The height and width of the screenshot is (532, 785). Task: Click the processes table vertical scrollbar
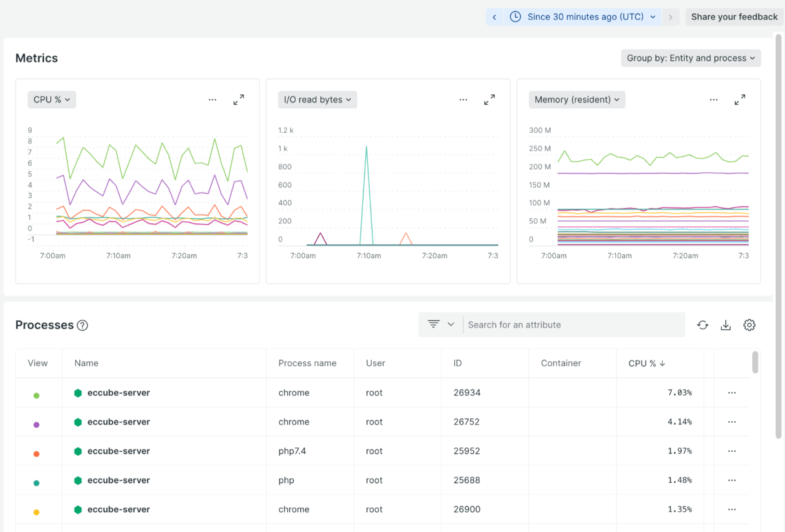[755, 362]
